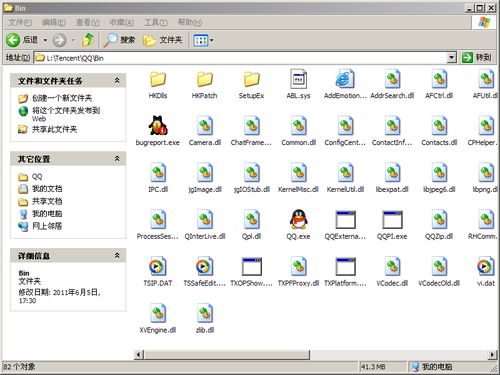Image resolution: width=500 pixels, height=375 pixels.
Task: Select the ConfigCent file icon
Action: click(x=345, y=126)
